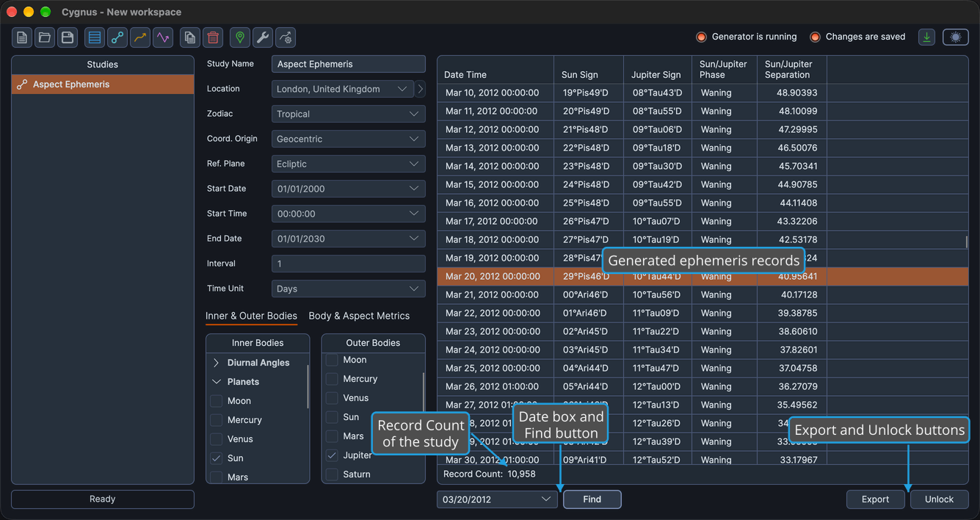
Task: Select the Mar 21, 2012 row
Action: (x=703, y=295)
